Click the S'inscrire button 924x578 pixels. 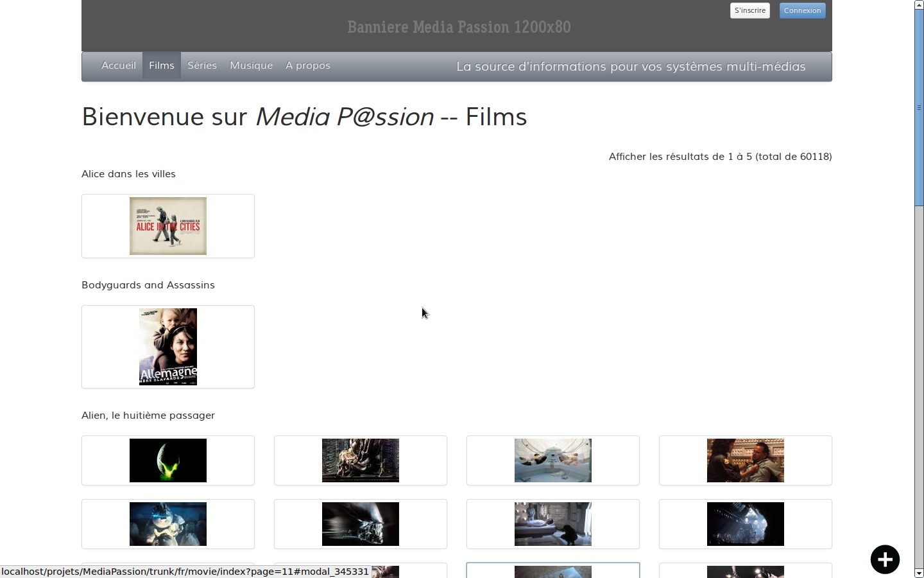tap(750, 10)
